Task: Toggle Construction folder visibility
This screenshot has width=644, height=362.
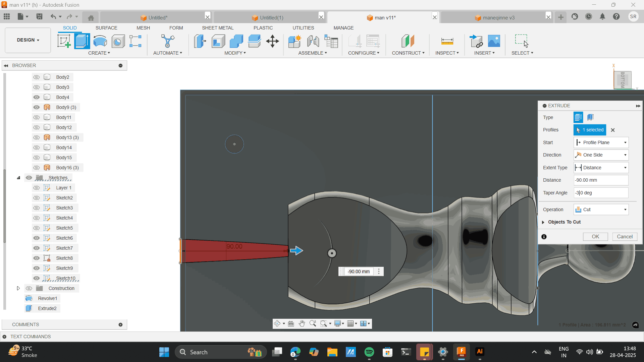Action: pyautogui.click(x=29, y=288)
